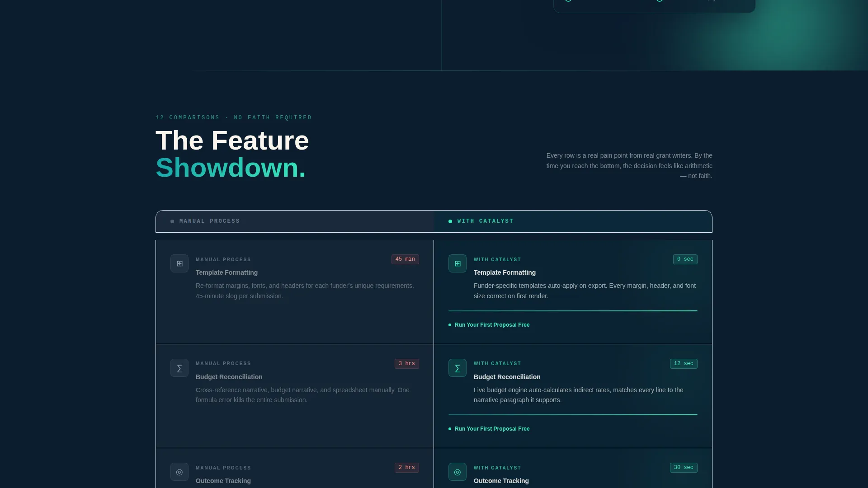
Task: Click the 'Re-format margins, fonts, and headers' description
Action: (x=305, y=291)
